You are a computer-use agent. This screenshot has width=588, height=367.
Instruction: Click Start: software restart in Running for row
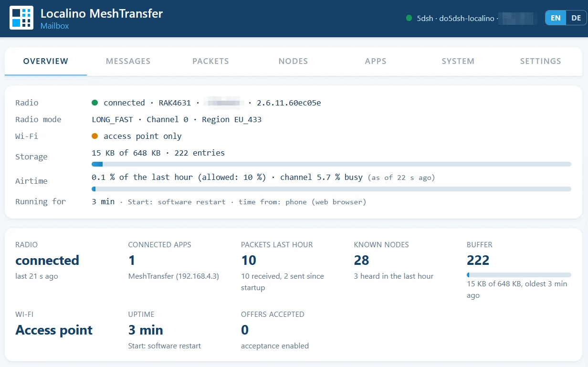pyautogui.click(x=177, y=202)
